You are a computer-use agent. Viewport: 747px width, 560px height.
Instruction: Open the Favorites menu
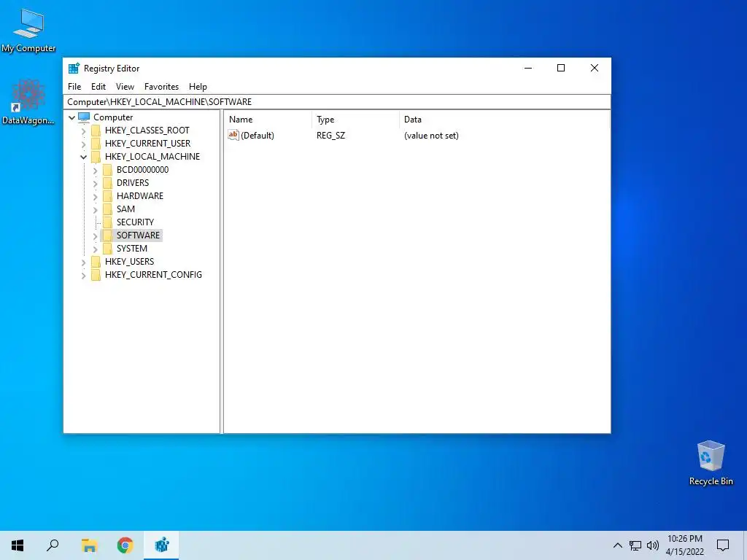[161, 87]
